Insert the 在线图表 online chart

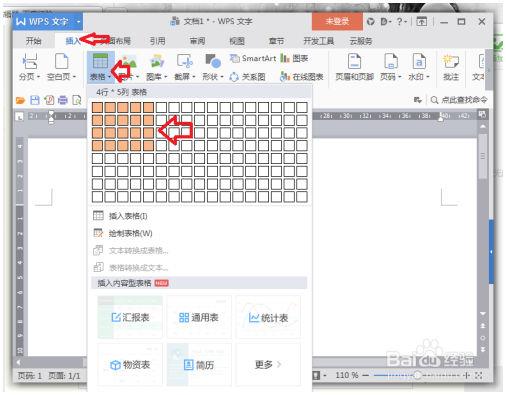pos(302,77)
